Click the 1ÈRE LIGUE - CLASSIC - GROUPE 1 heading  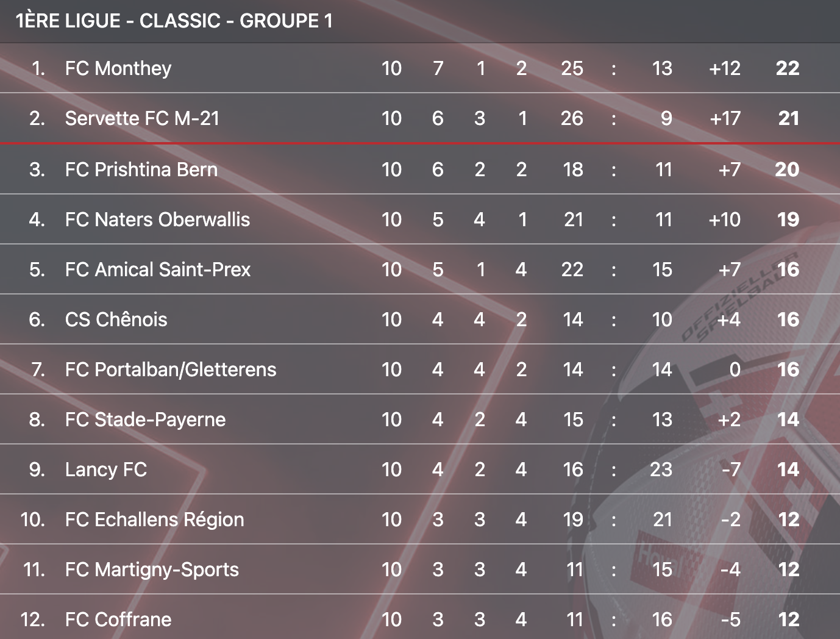[x=174, y=21]
